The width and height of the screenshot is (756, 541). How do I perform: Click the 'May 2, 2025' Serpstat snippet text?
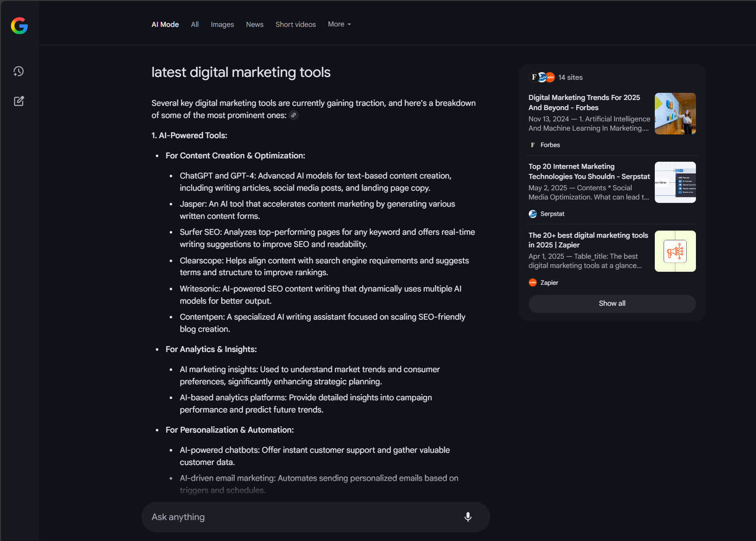[588, 192]
